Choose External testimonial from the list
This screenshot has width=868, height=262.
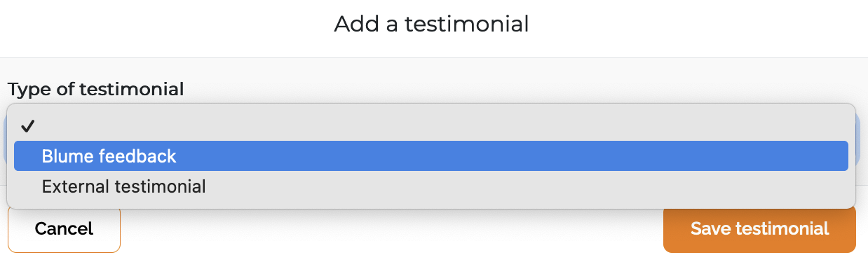click(x=430, y=187)
